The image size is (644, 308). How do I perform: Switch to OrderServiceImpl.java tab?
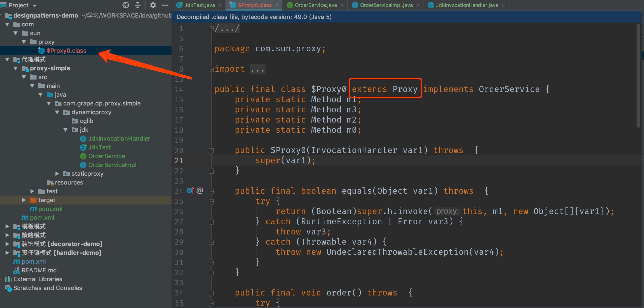point(386,5)
